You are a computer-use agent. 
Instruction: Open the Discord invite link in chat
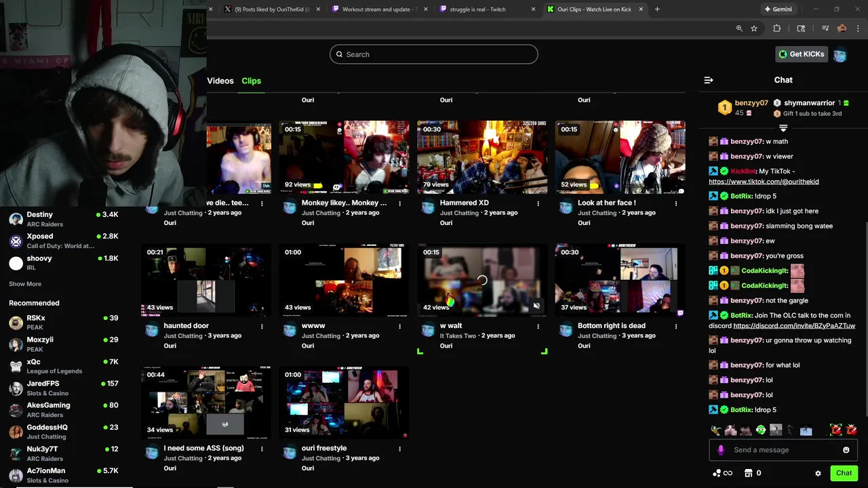click(794, 326)
